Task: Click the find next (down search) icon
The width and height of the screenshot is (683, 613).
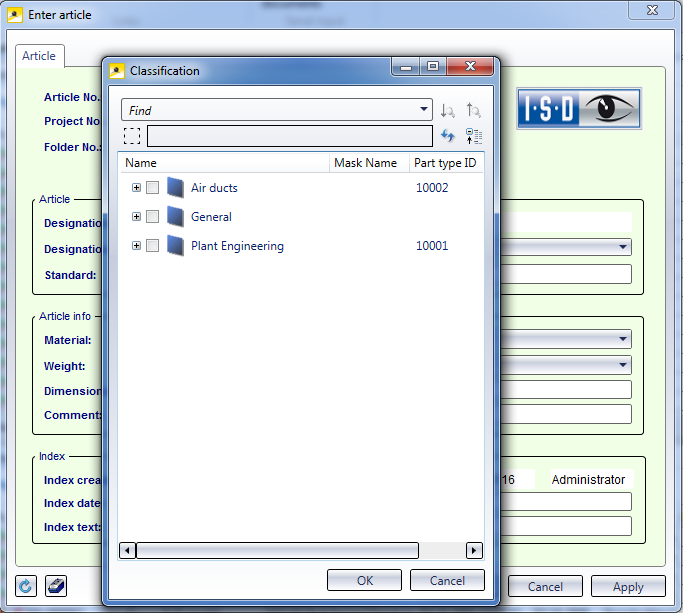Action: tap(447, 111)
